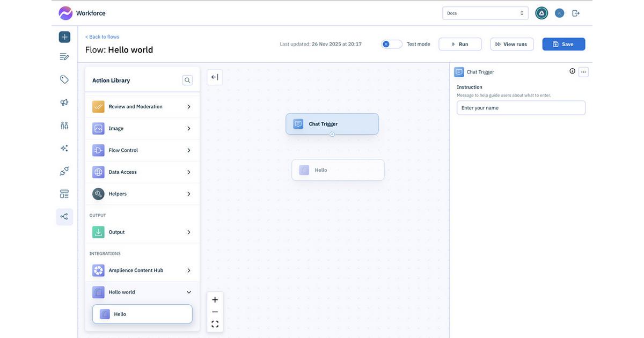Click the logout icon in header
Image resolution: width=644 pixels, height=338 pixels.
point(576,13)
